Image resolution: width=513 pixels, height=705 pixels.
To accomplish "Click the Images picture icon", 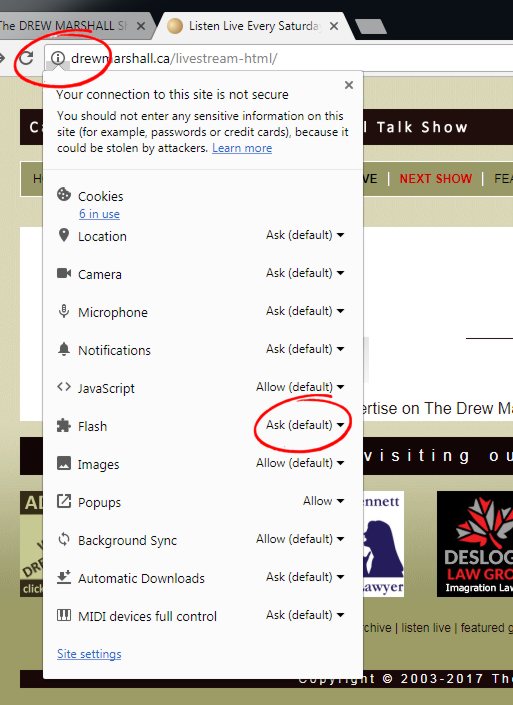I will point(64,463).
